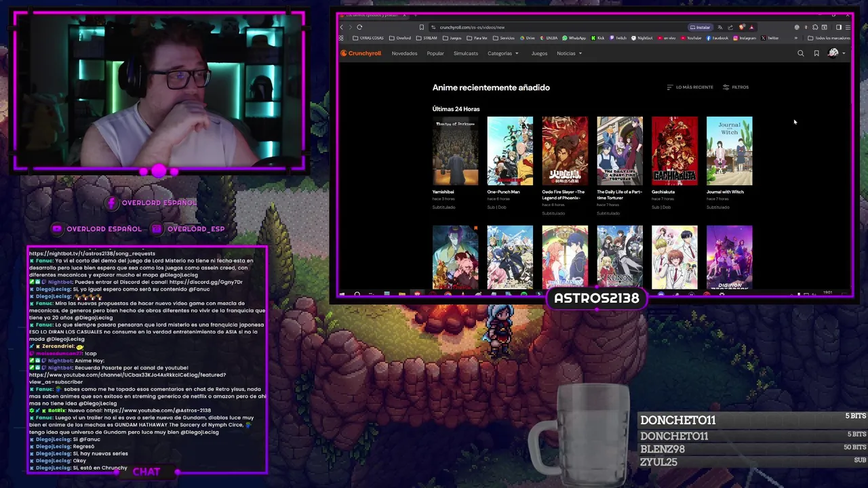Open the ENLBA bookmark
Screen dimensions: 868x488
549,38
